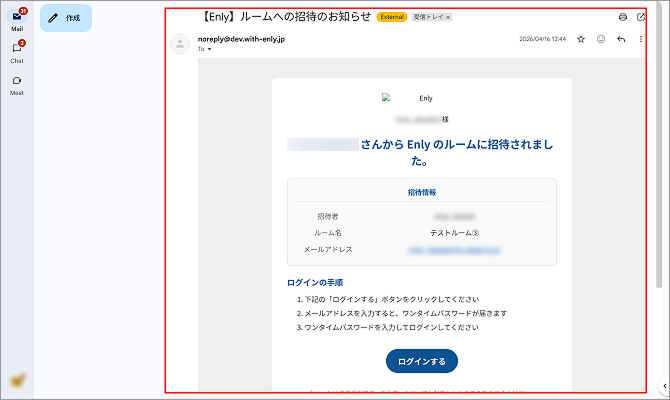This screenshot has width=670, height=400.
Task: Expand the side panel arrow at bottom right
Action: (x=664, y=386)
